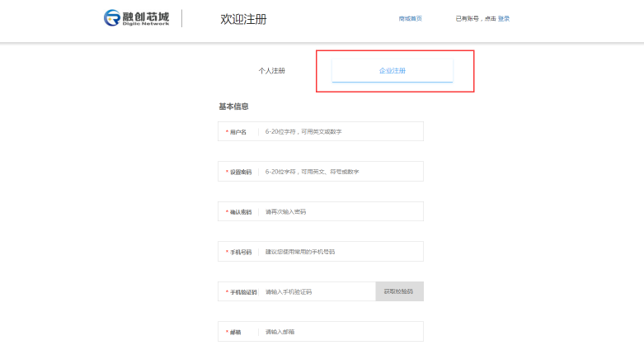Go to 登录 login link

pos(504,18)
